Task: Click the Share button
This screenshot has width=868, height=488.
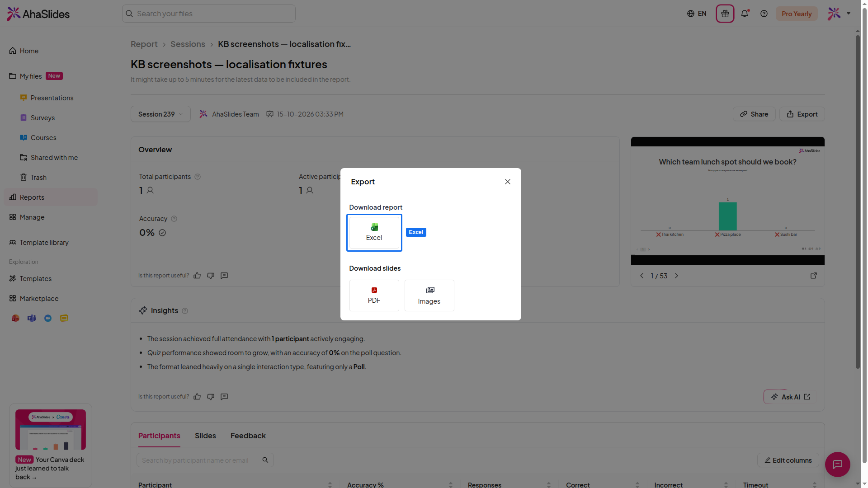Action: (x=754, y=114)
